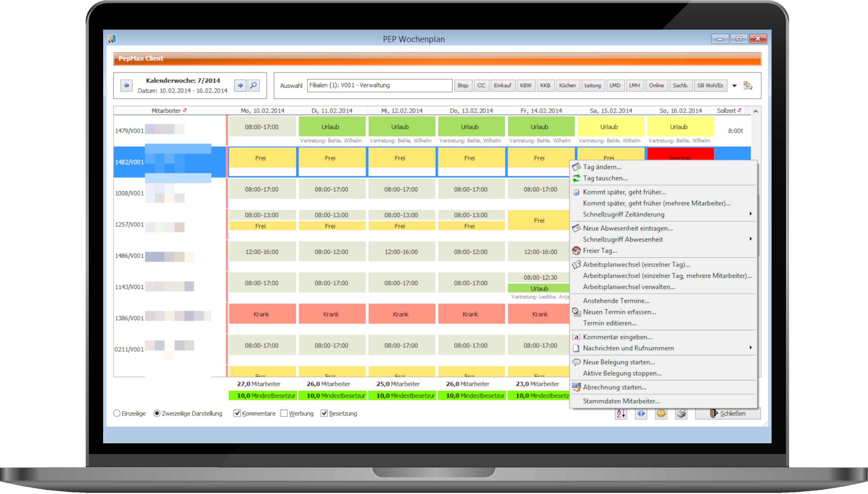The width and height of the screenshot is (868, 494).
Task: Go to previous calendar week arrow
Action: click(127, 85)
